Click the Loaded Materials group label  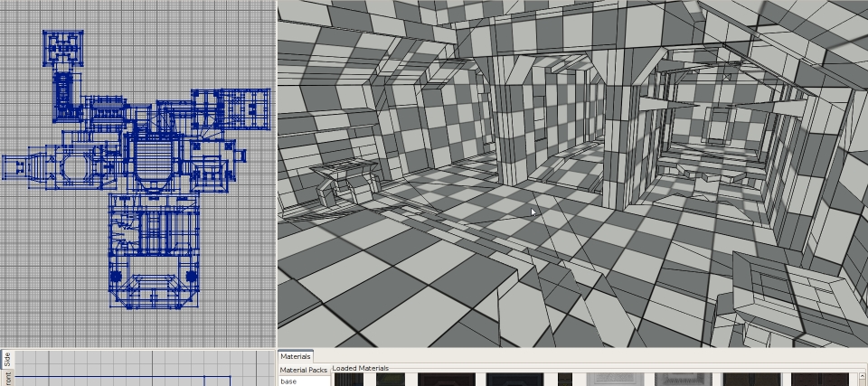pos(360,368)
